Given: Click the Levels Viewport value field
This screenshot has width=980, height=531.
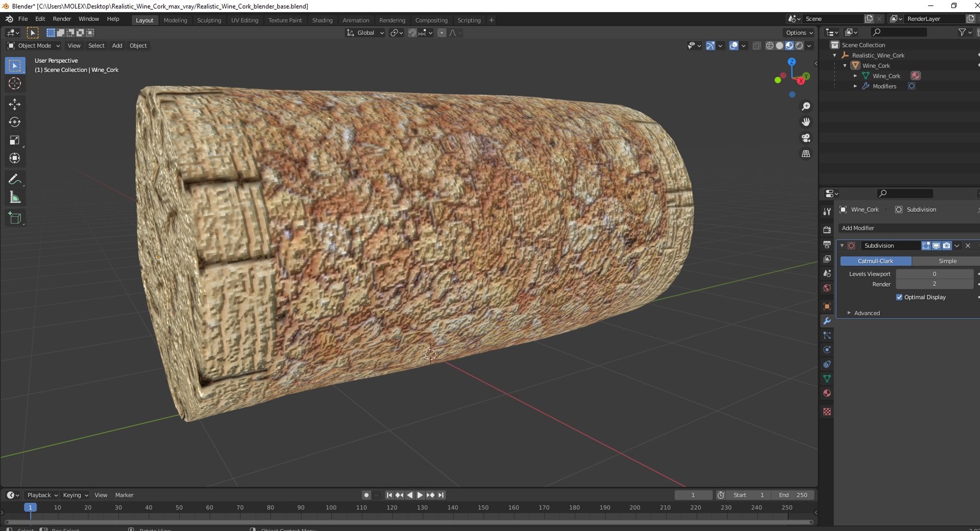Looking at the screenshot, I should (934, 274).
